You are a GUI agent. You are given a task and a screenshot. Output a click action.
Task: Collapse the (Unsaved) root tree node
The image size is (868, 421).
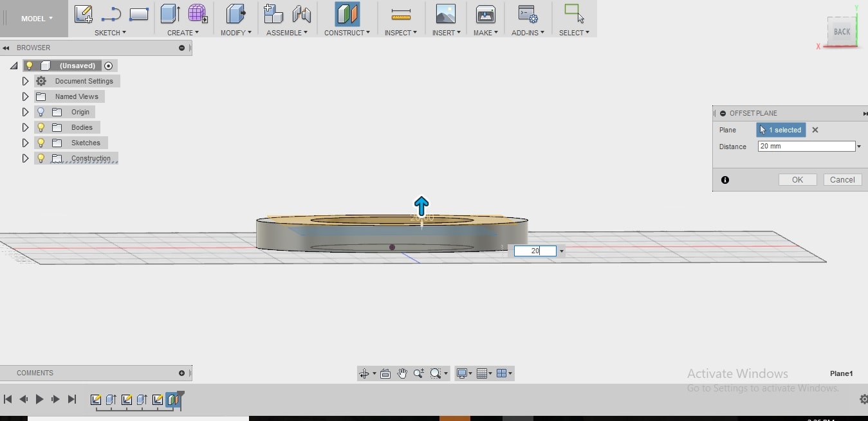coord(14,66)
